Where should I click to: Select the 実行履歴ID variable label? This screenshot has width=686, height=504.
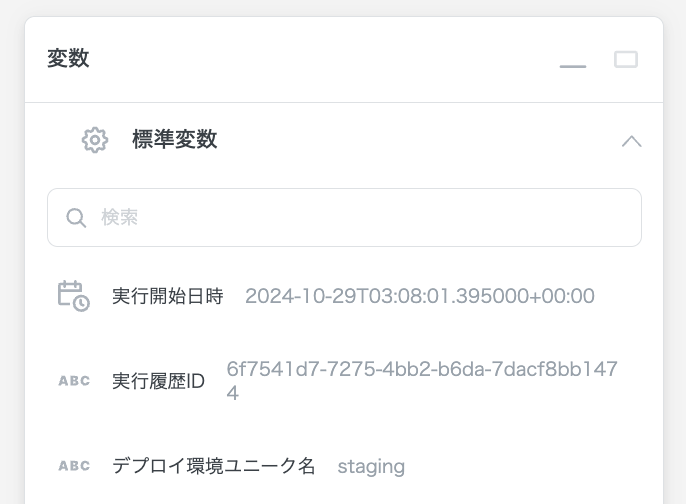(x=158, y=381)
